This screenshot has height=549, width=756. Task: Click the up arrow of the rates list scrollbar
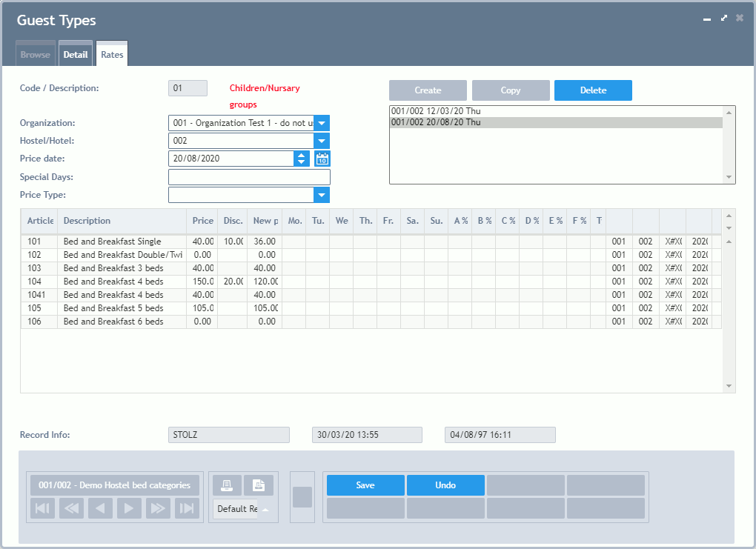pos(729,113)
